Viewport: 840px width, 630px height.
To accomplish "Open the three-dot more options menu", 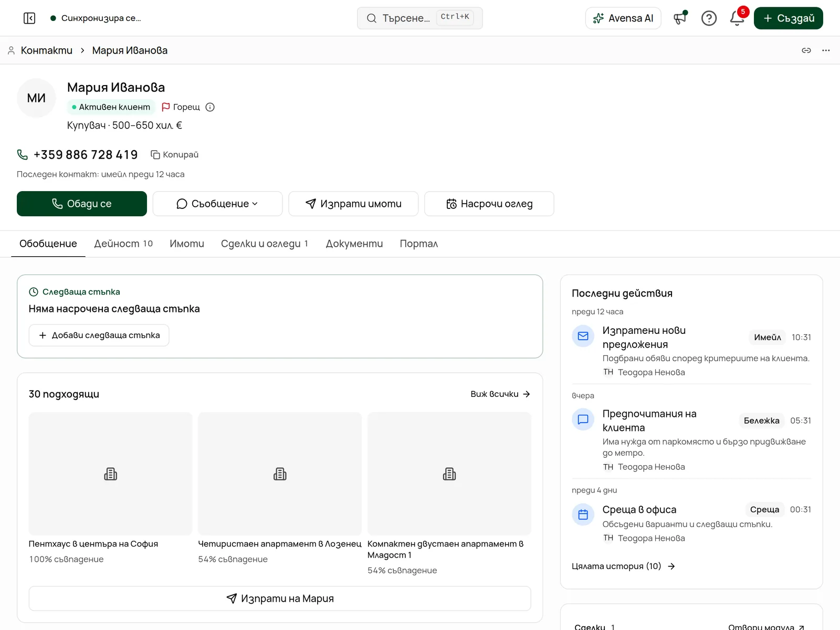I will click(826, 50).
